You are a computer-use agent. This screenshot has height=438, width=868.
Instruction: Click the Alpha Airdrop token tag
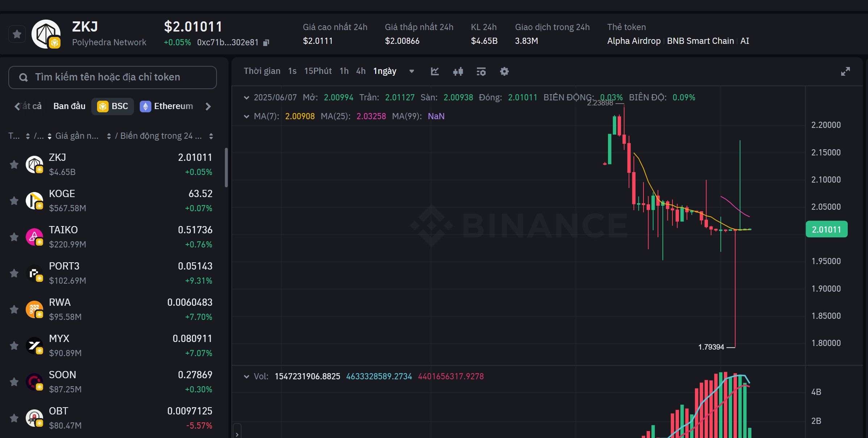634,41
